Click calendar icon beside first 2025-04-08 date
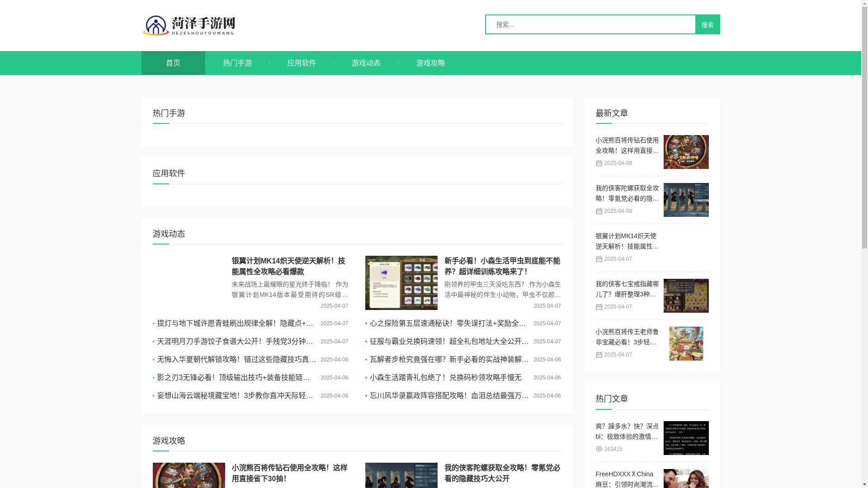 pyautogui.click(x=599, y=163)
